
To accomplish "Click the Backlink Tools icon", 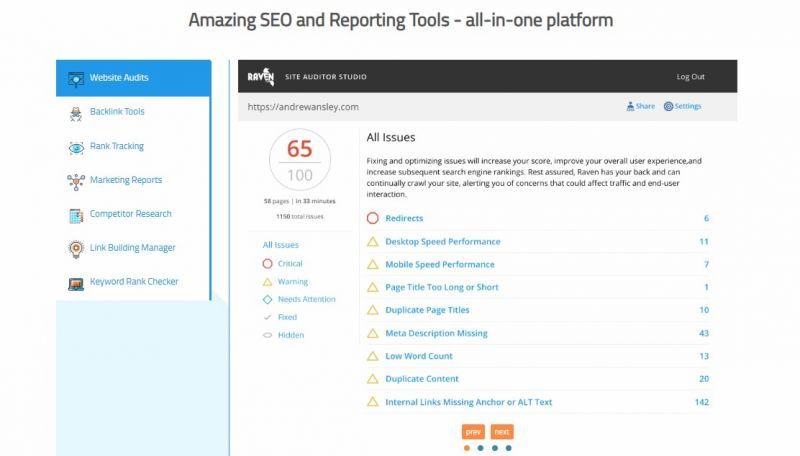I will pyautogui.click(x=75, y=112).
